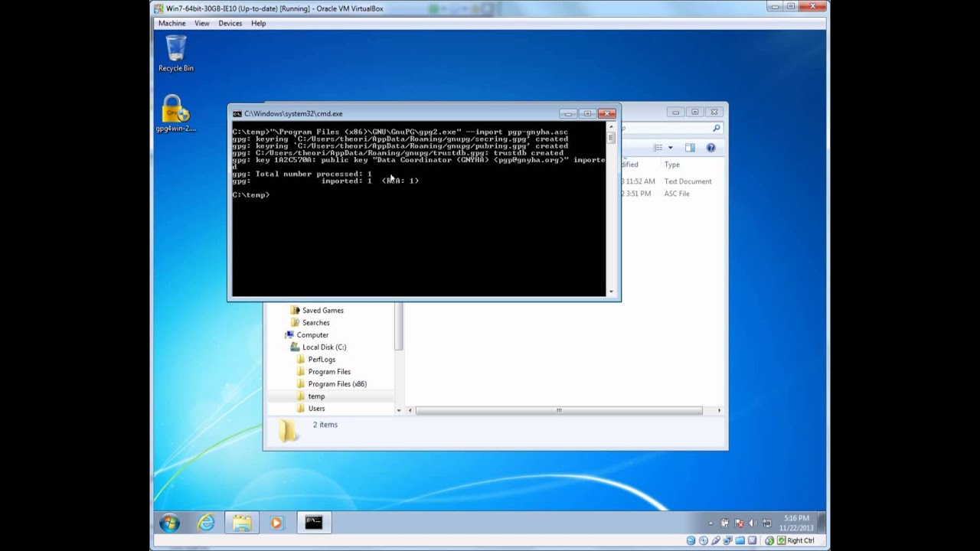Click VirtualBox USB devices status icon
This screenshot has height=551, width=980.
click(x=715, y=540)
